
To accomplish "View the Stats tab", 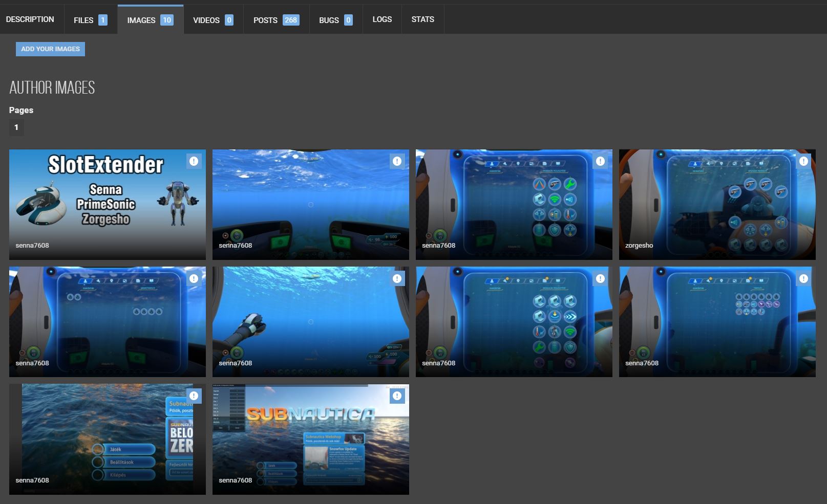I will 423,19.
